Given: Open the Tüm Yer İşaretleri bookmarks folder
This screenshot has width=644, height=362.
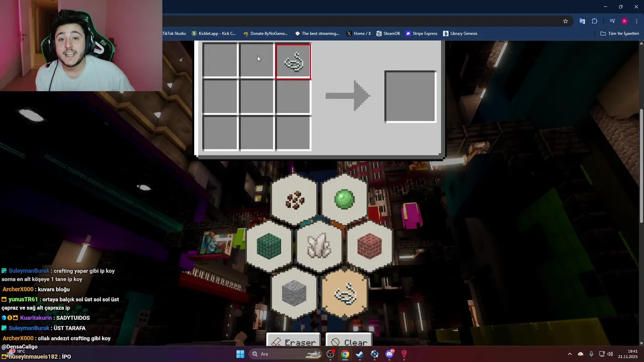Looking at the screenshot, I should [x=620, y=34].
